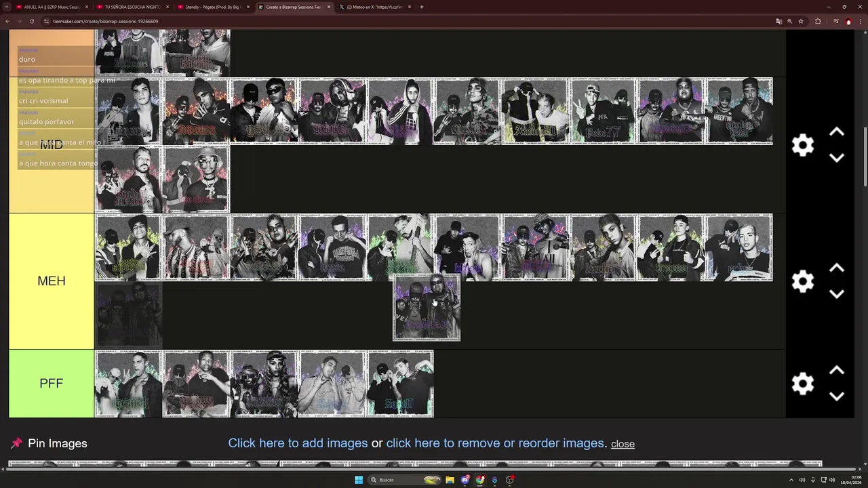Click floating dragged image in MEH row
The height and width of the screenshot is (488, 868).
427,308
